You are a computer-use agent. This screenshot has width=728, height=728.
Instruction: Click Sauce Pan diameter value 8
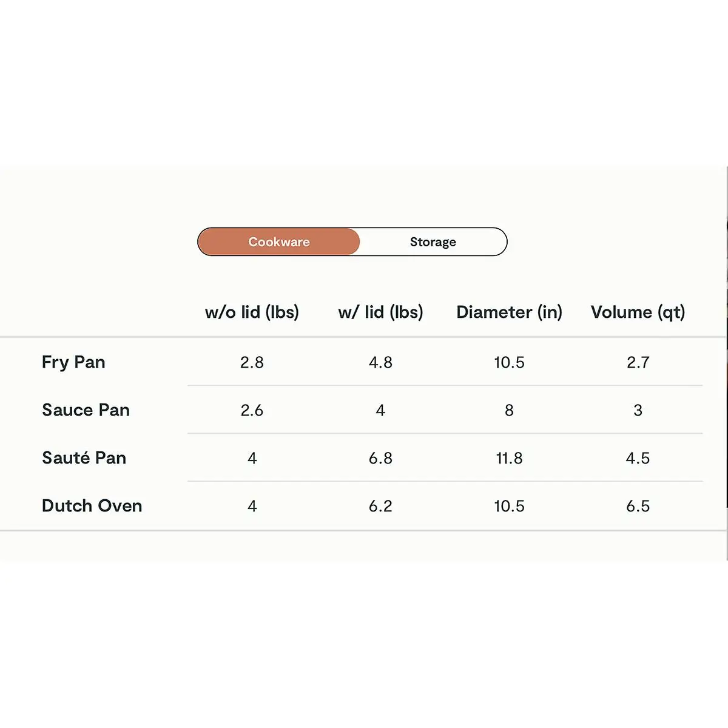[x=509, y=411]
